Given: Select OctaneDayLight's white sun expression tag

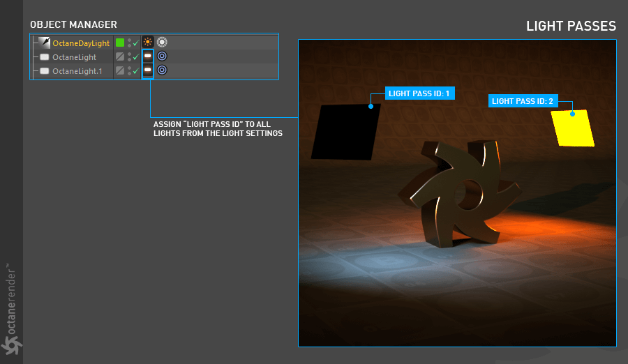Looking at the screenshot, I should (x=162, y=42).
